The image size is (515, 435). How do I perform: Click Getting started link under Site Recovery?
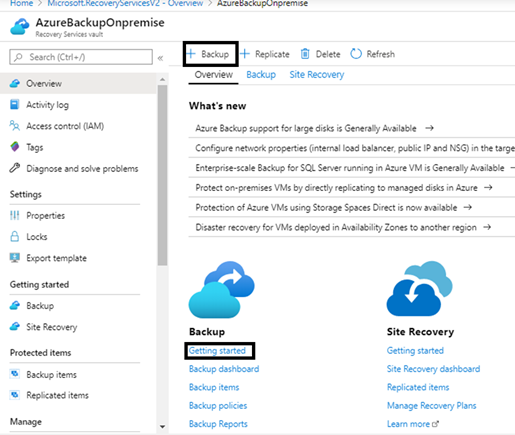coord(415,351)
